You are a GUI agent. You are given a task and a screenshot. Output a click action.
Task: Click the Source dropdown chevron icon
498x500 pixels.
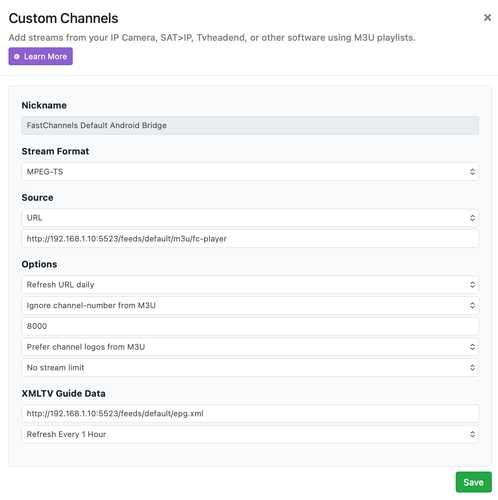(x=472, y=218)
